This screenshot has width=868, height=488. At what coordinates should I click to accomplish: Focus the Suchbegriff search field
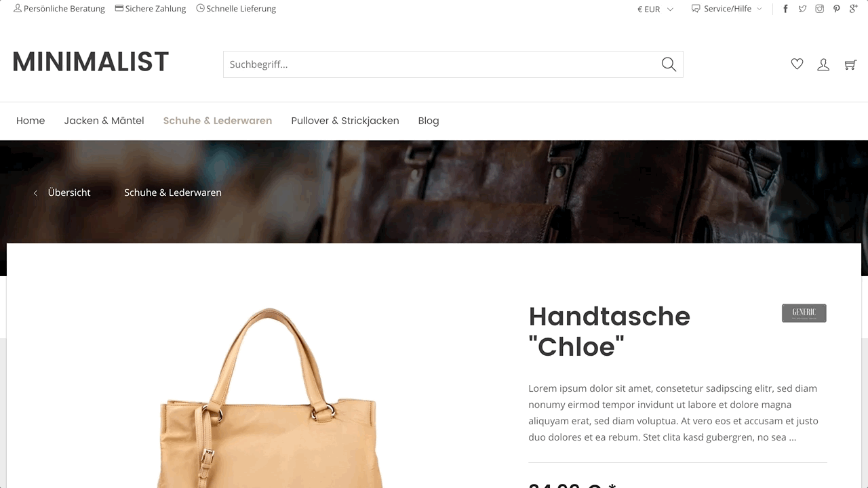pyautogui.click(x=441, y=64)
